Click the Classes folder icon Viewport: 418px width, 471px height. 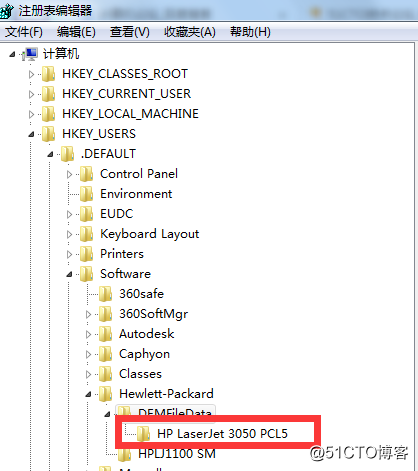(x=106, y=374)
